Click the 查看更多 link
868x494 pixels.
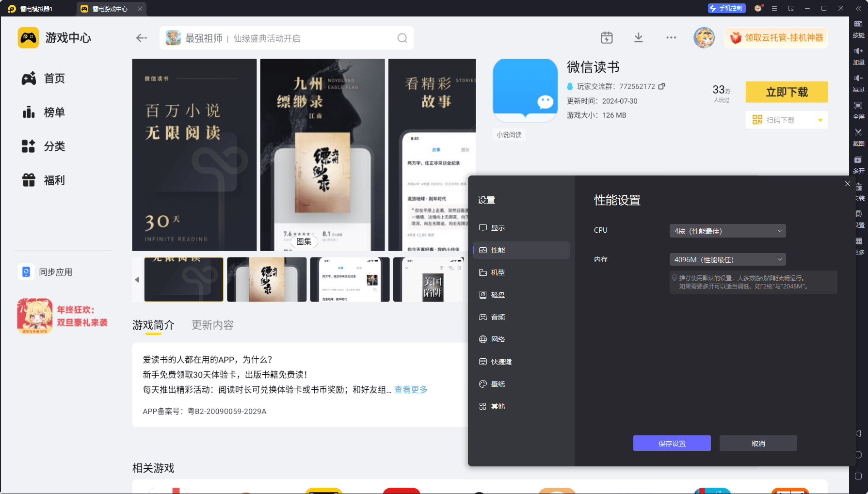[x=411, y=390]
